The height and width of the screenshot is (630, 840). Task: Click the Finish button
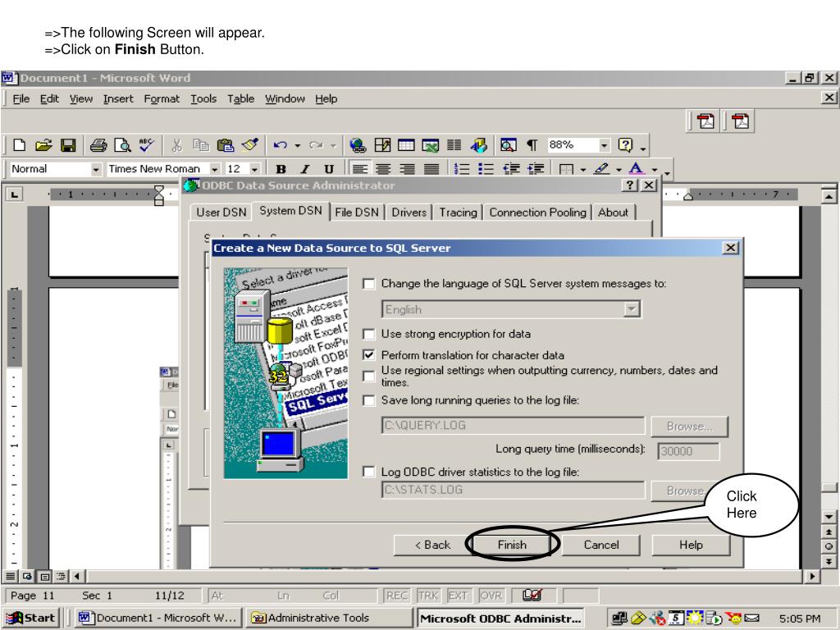pyautogui.click(x=512, y=545)
